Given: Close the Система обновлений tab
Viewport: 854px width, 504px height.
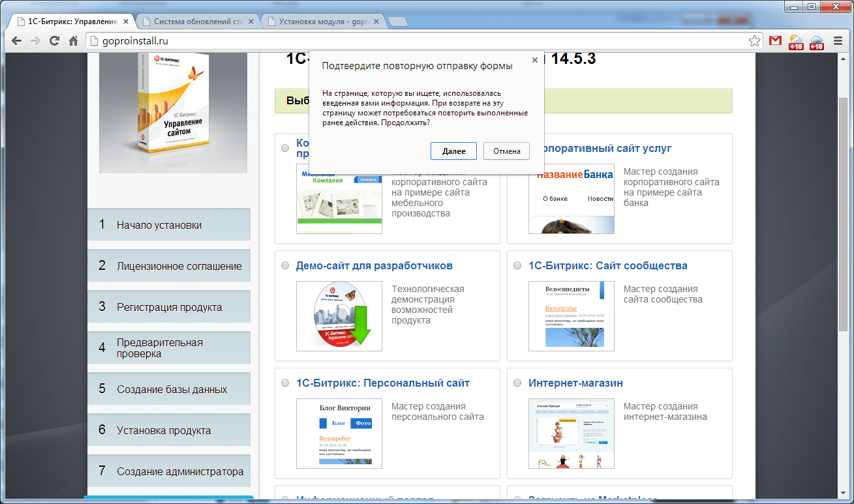Looking at the screenshot, I should click(x=251, y=21).
